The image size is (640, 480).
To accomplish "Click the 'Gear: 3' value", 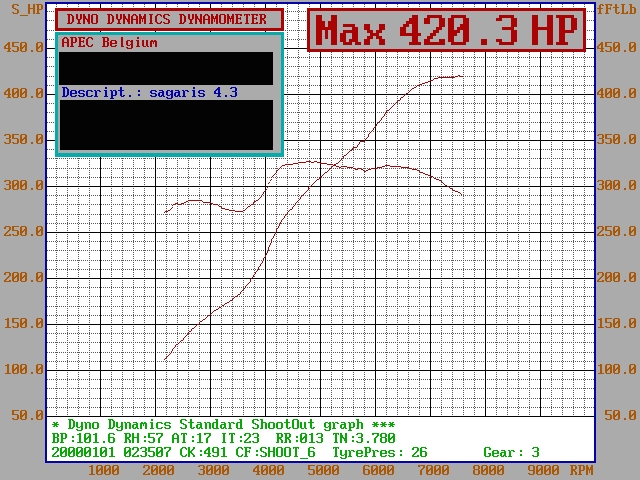I will click(x=511, y=453).
